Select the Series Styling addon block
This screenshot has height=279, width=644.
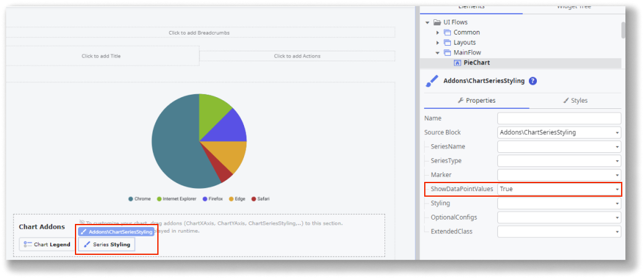pos(107,244)
